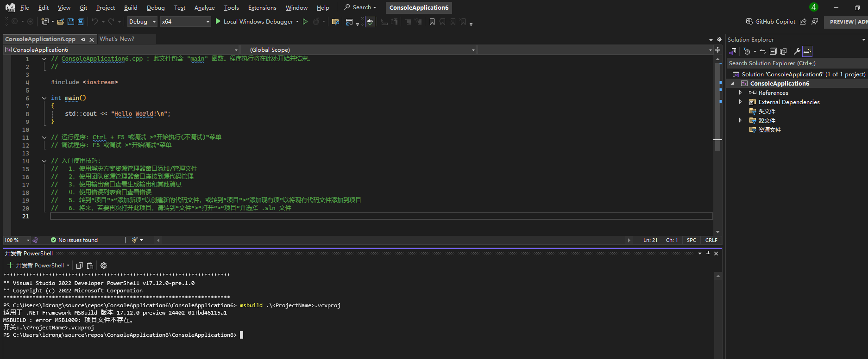Open the Git menu
The image size is (868, 359).
point(83,7)
